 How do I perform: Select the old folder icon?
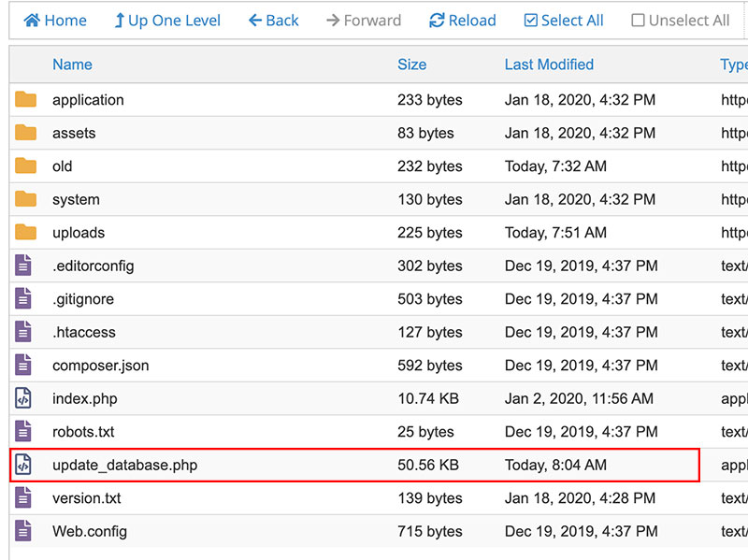point(25,166)
